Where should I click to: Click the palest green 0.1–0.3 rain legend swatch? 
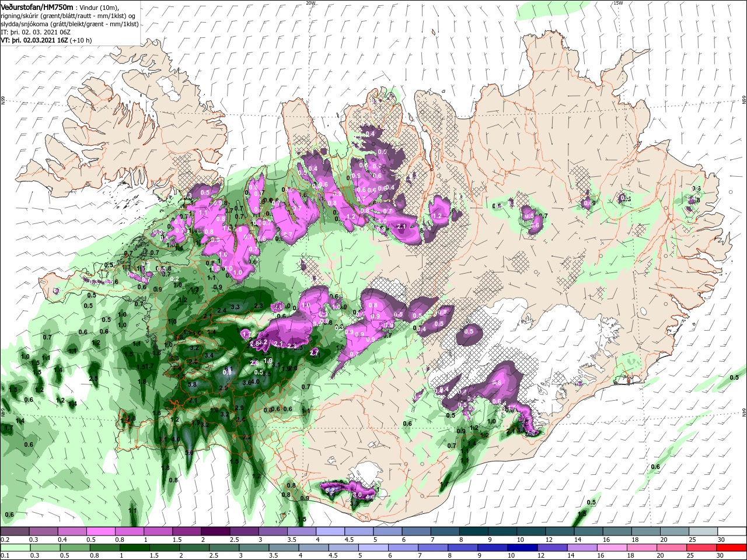click(x=15, y=548)
